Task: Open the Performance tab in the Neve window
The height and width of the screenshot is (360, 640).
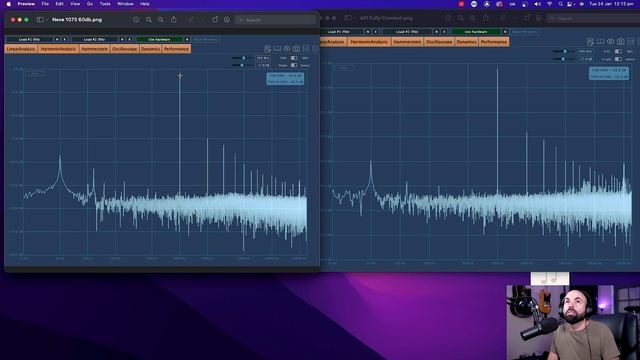Action: (x=176, y=49)
